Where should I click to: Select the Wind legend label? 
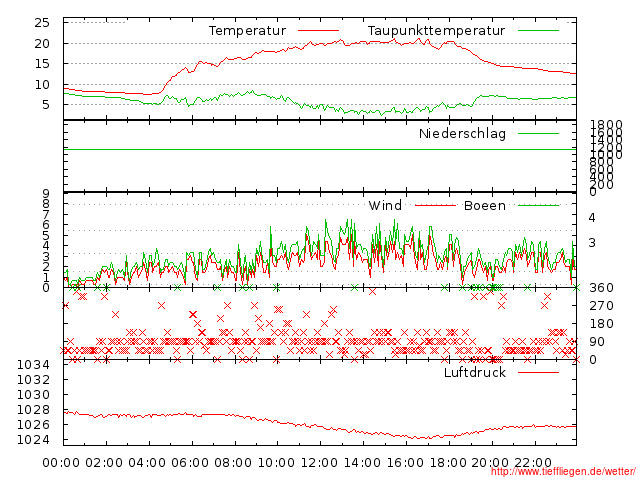(385, 206)
